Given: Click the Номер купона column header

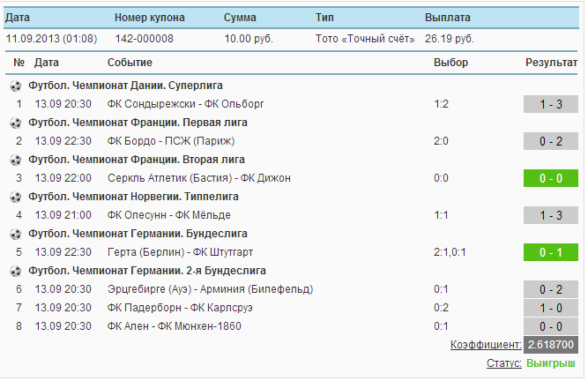Looking at the screenshot, I should pos(149,18).
